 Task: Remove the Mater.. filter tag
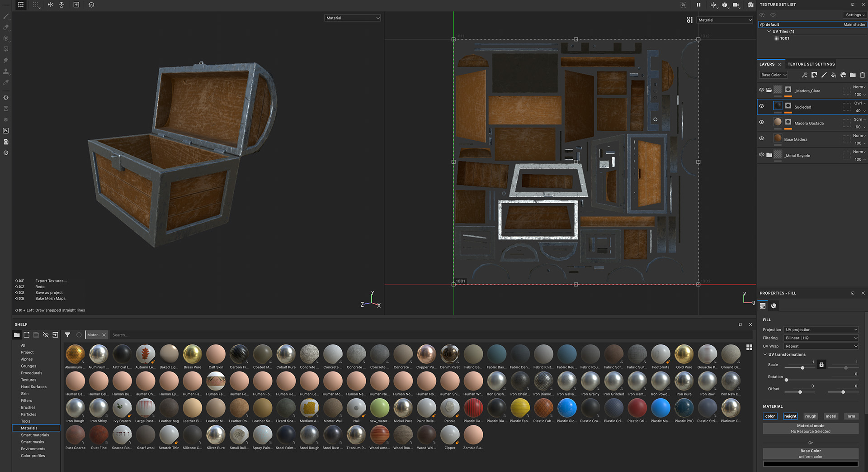point(104,335)
